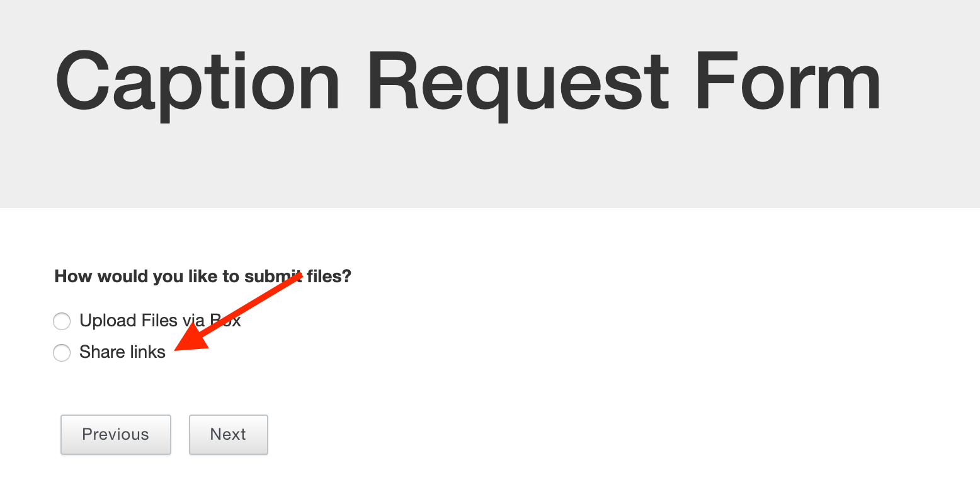This screenshot has height=504, width=980.
Task: Enable the second radio option in the list
Action: pyautogui.click(x=62, y=353)
